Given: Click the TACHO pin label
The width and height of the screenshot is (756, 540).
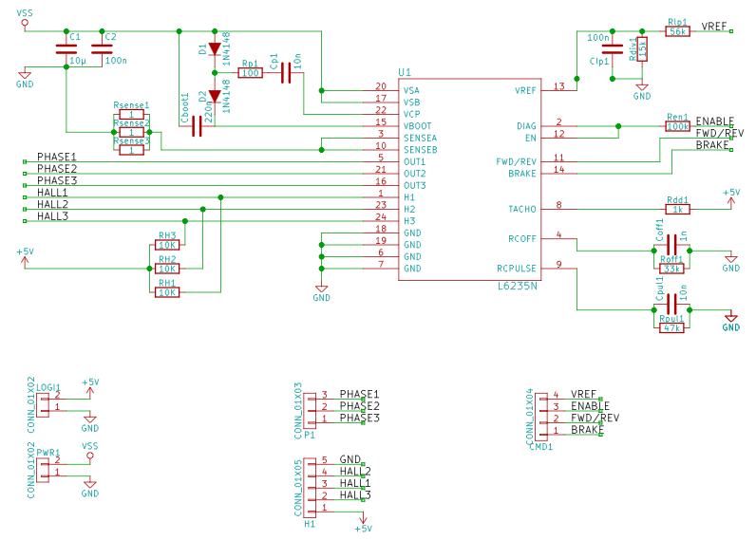Looking at the screenshot, I should pos(522,209).
